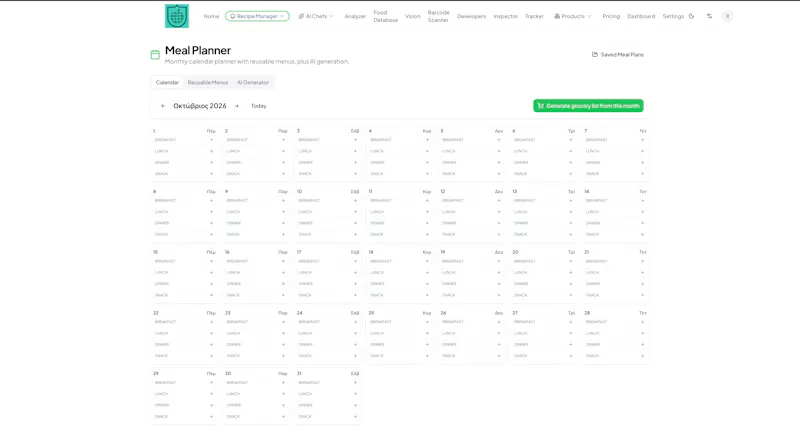Open the Vision nav item
The width and height of the screenshot is (800, 446).
click(x=413, y=16)
